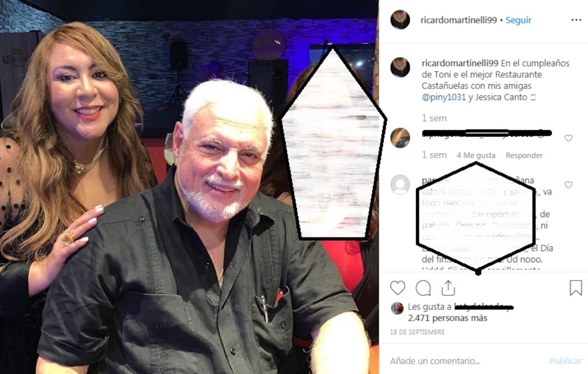The height and width of the screenshot is (374, 588).
Task: Open ricardomartinelli99 username in post header
Action: (x=459, y=20)
